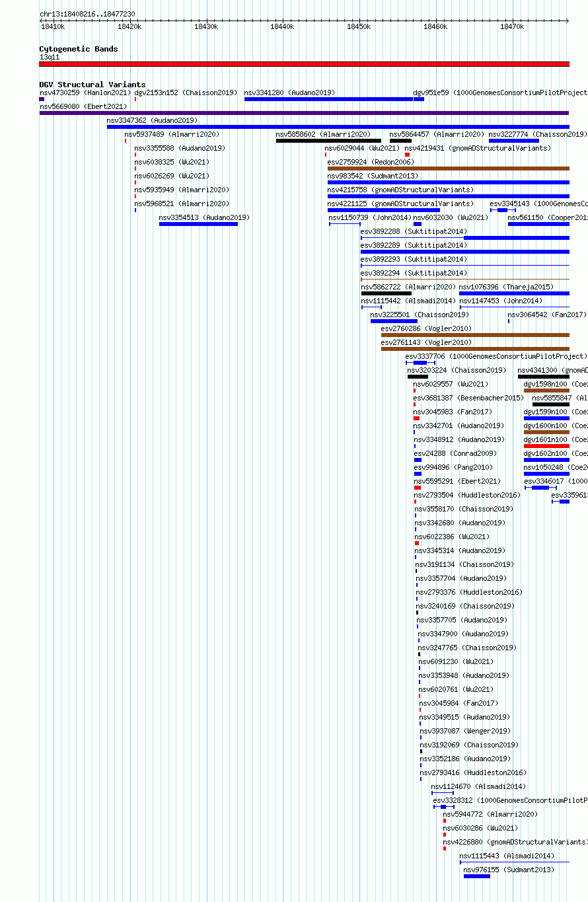Screen dimensions: 588x902
Task: Click nsv4215758 (gnomADStructuralVariants) label
Action: coord(400,190)
